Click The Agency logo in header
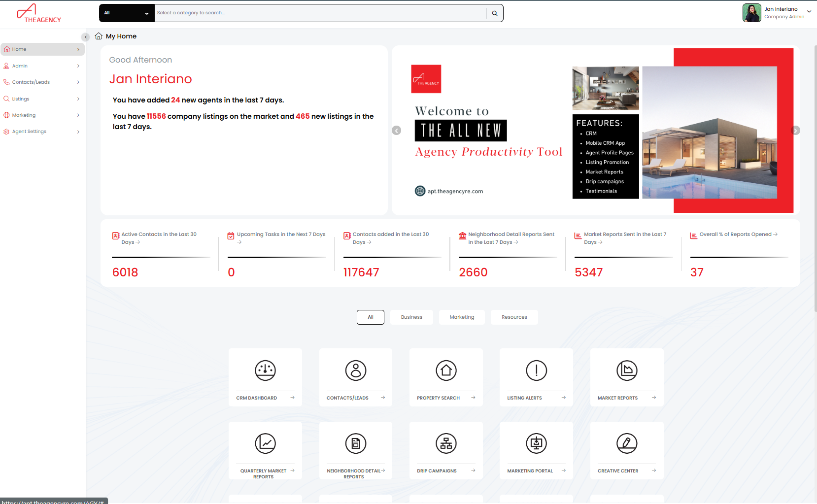This screenshot has width=817, height=504. (39, 13)
